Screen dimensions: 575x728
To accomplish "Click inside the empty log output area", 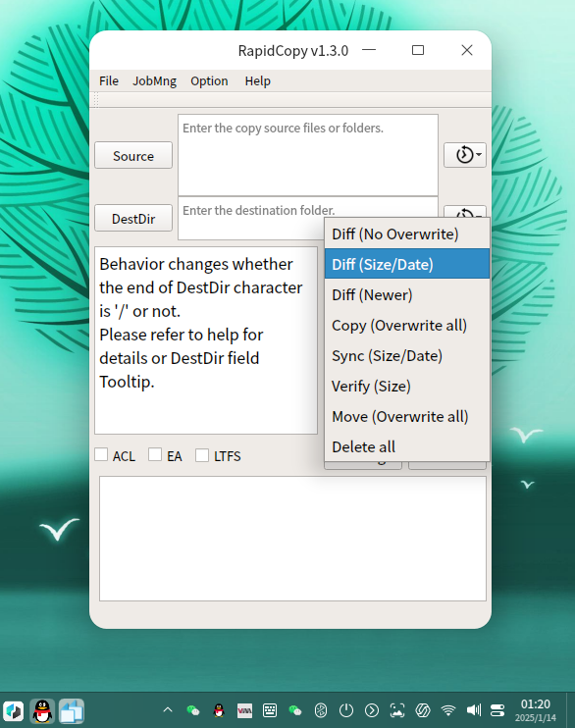I will [292, 539].
